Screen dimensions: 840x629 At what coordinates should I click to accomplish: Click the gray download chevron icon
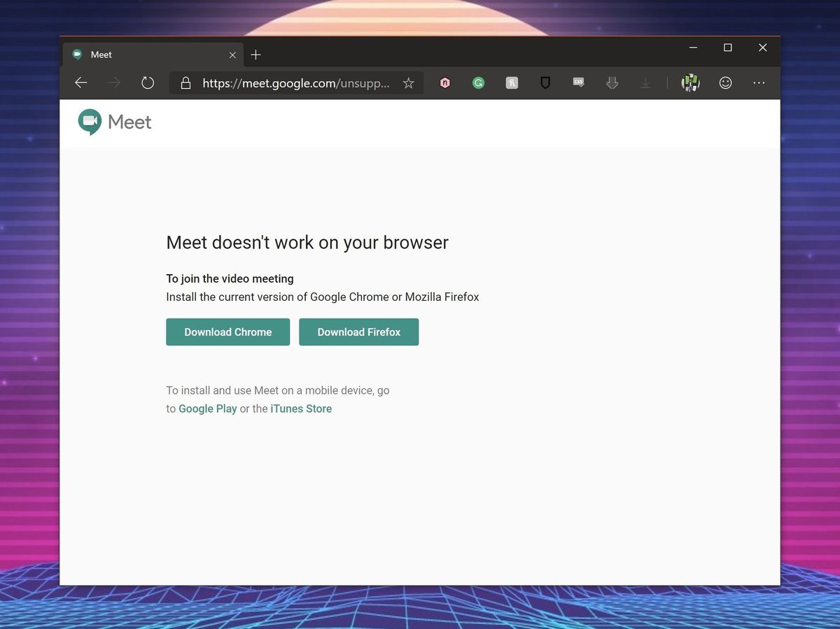pyautogui.click(x=646, y=83)
